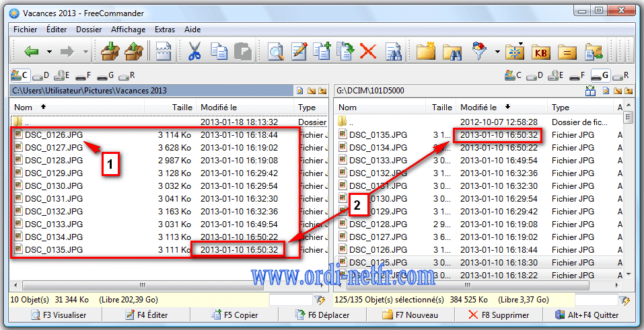Move files using green-arrow pages icon
The height and width of the screenshot is (330, 644).
tap(345, 51)
